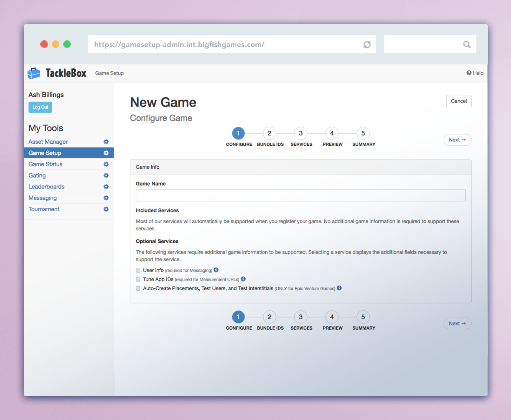Select step 2 Bundle IDs in bottom stepper
Image resolution: width=511 pixels, height=420 pixels.
click(x=269, y=317)
